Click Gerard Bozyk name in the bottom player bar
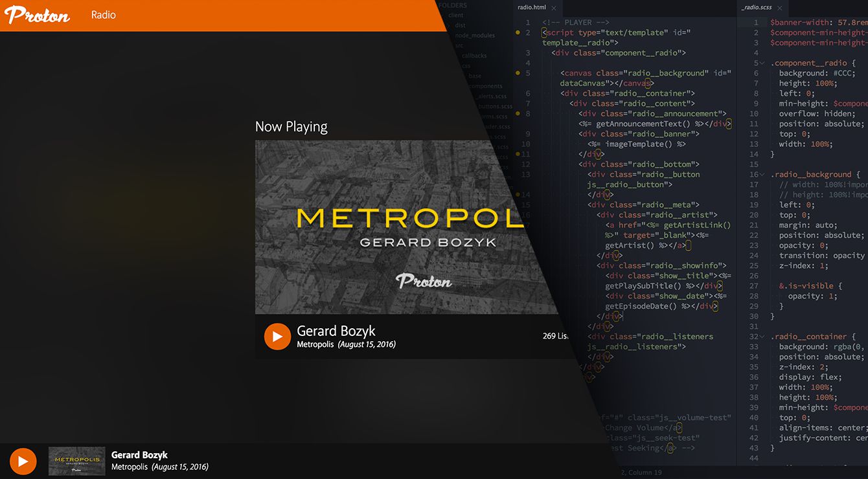The image size is (868, 479). [x=139, y=455]
